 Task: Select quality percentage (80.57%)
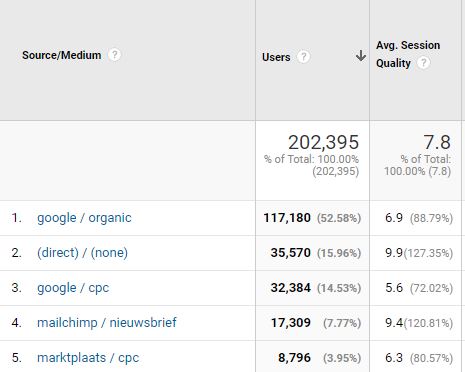tap(431, 358)
